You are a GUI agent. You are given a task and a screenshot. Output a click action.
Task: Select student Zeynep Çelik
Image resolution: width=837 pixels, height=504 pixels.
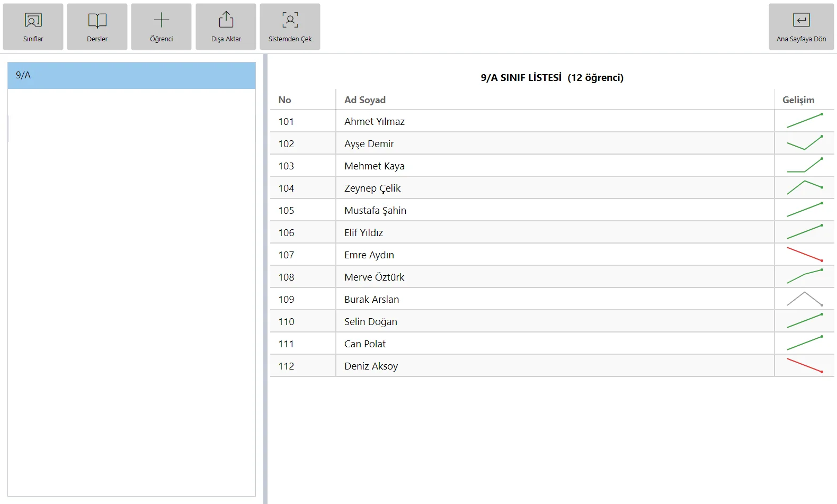click(x=372, y=188)
